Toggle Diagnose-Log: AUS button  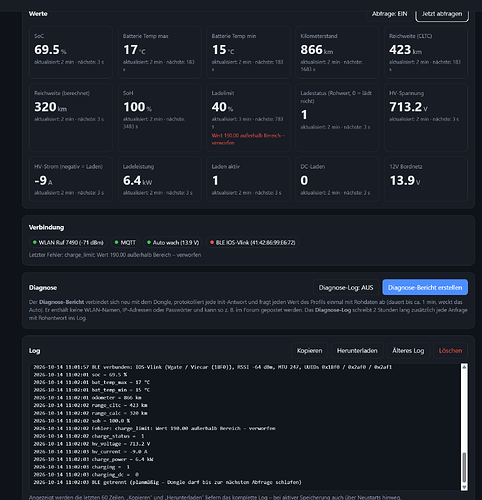coord(346,287)
